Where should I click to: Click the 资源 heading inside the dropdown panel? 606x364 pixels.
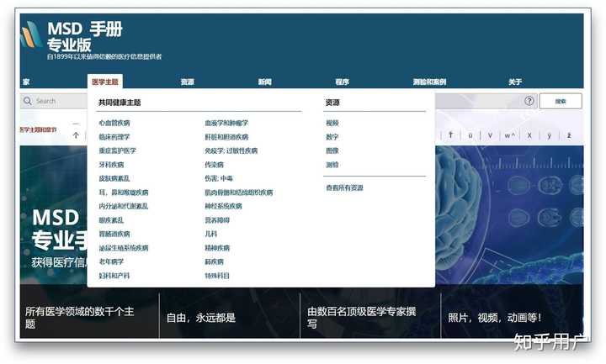[x=332, y=103]
